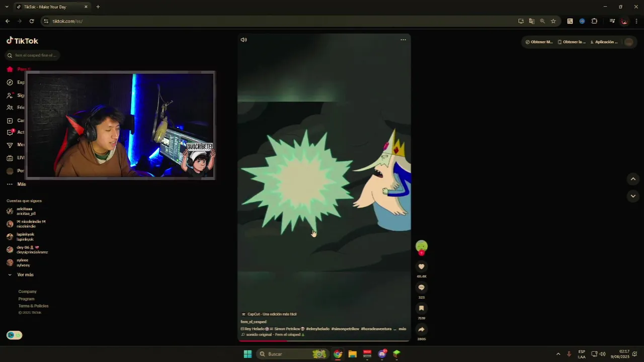Seek using the video progress bar
The width and height of the screenshot is (644, 362).
point(324,341)
